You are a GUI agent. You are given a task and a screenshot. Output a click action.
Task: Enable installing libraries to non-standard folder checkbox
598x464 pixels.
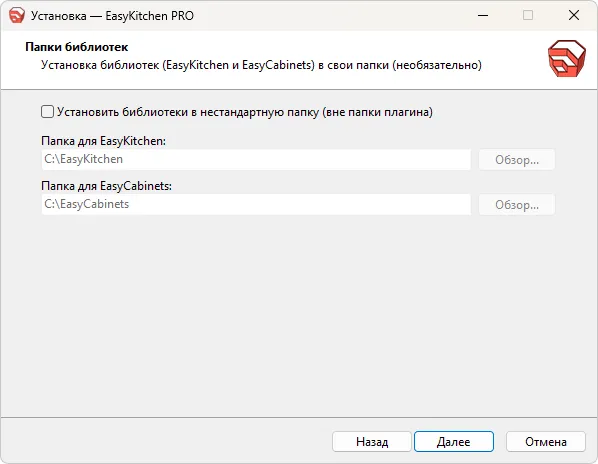(x=47, y=112)
